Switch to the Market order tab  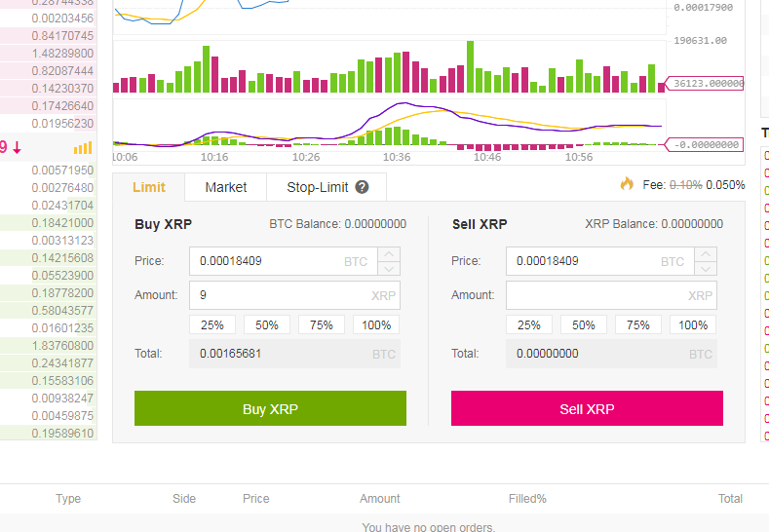point(225,187)
